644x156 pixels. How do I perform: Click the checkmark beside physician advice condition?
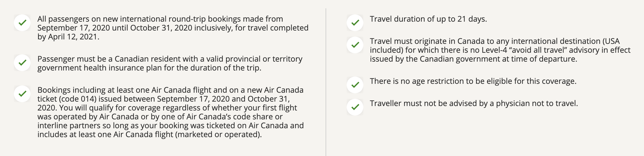click(355, 107)
